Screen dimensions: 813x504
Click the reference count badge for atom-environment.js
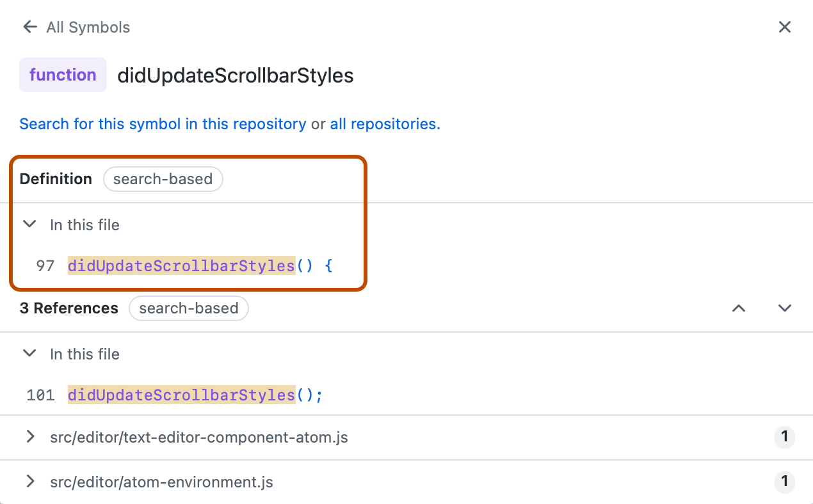tap(785, 482)
